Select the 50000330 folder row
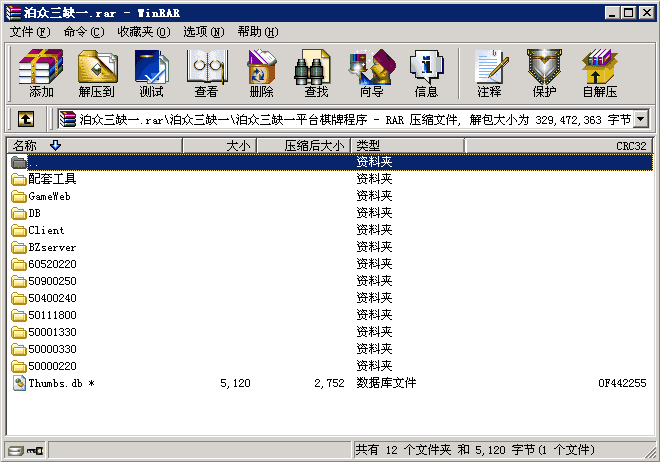This screenshot has width=660, height=462. pyautogui.click(x=330, y=349)
